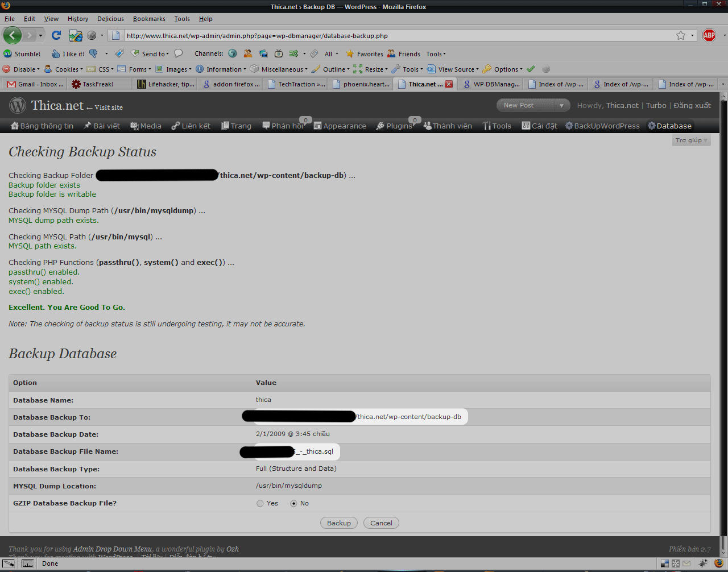
Task: Open the Information dropdown
Action: click(221, 69)
